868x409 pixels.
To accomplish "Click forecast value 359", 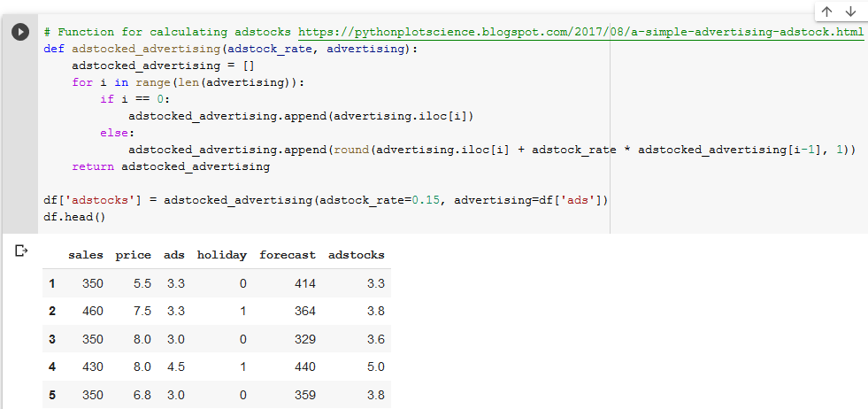I will pos(305,395).
